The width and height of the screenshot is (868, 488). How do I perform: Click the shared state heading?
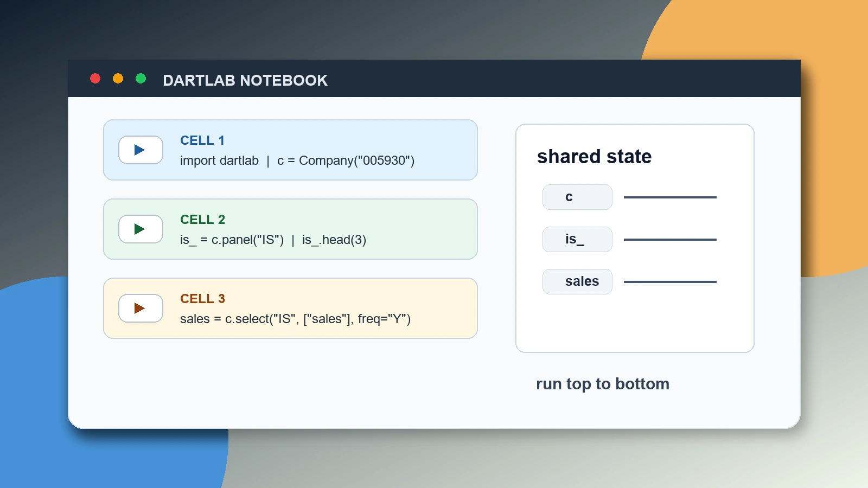tap(594, 157)
